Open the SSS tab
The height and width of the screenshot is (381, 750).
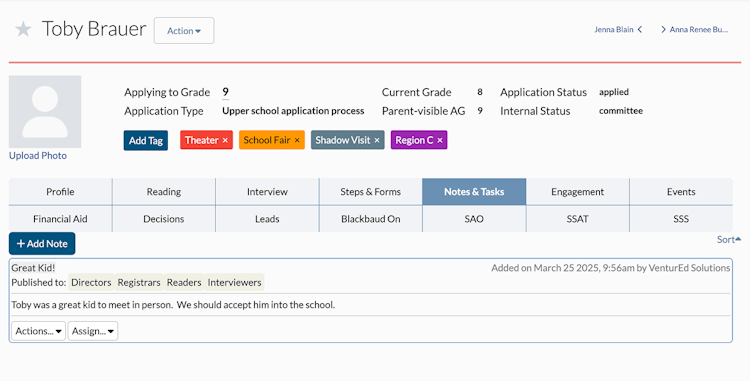click(681, 219)
